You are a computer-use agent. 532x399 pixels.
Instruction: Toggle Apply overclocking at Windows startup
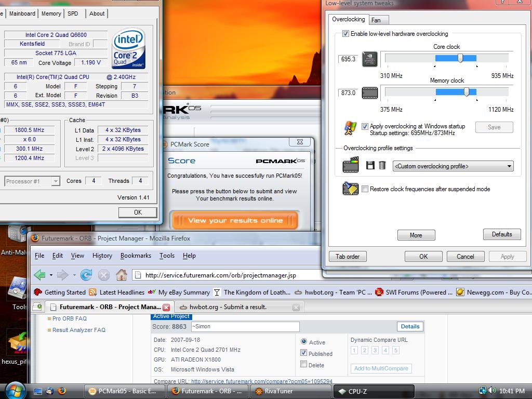point(365,127)
